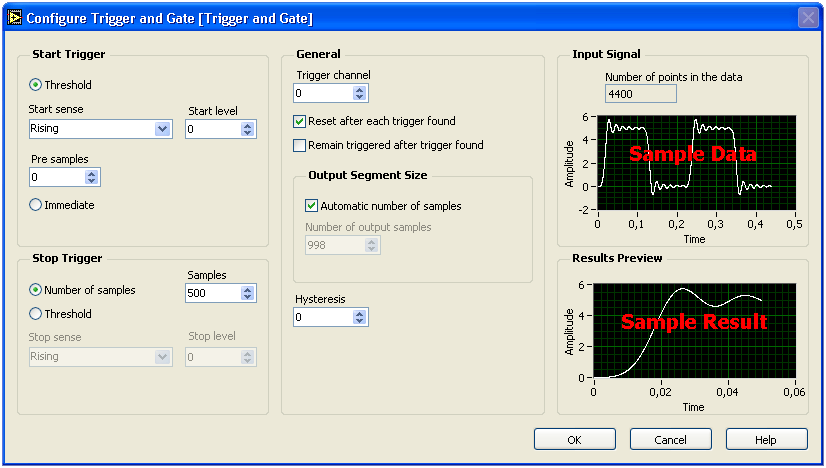Click the LabVIEW icon in title bar
This screenshot has width=826, height=468.
14,18
